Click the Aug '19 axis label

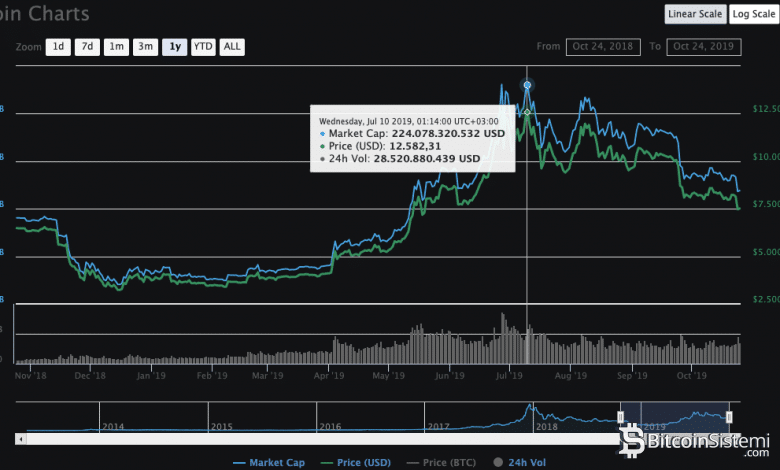[x=571, y=376]
